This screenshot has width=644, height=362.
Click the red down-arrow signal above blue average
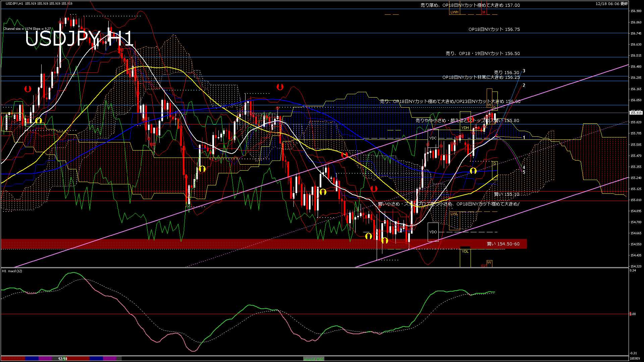click(280, 87)
